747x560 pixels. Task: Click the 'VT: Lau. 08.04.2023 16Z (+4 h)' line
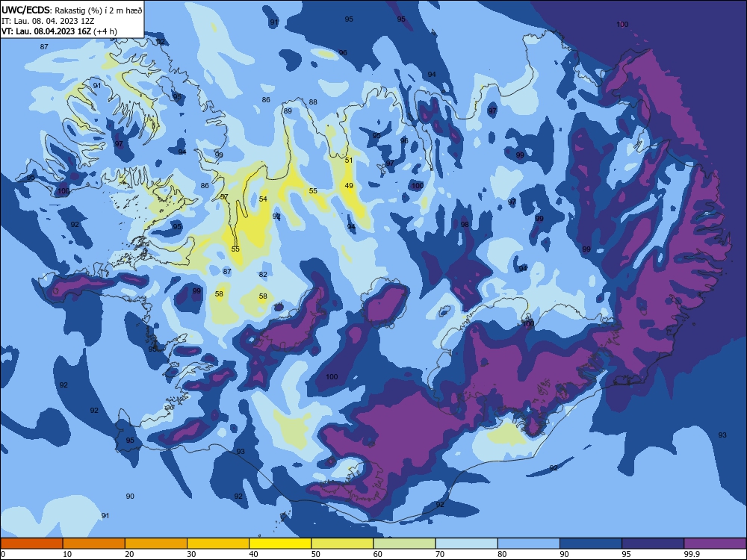tap(59, 31)
